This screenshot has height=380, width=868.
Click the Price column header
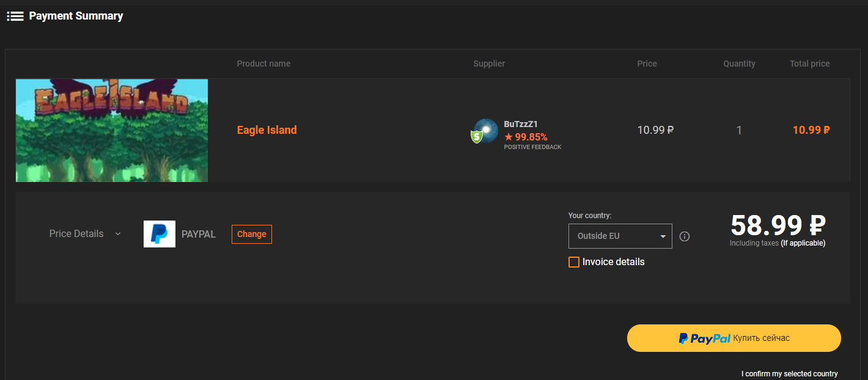coord(647,64)
